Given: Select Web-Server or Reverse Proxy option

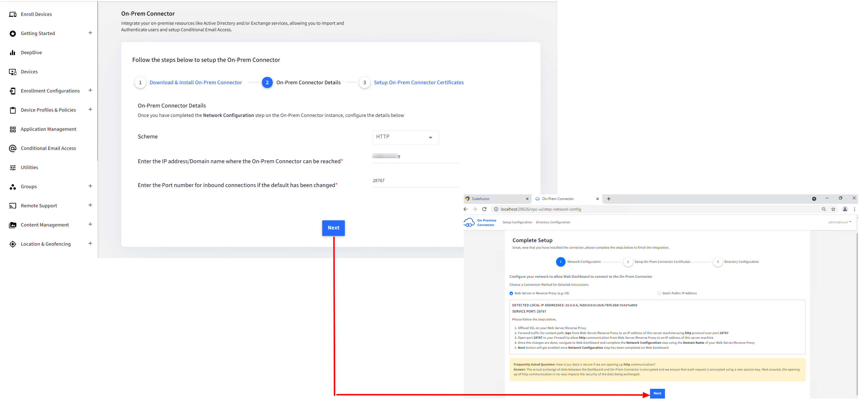Looking at the screenshot, I should point(511,293).
